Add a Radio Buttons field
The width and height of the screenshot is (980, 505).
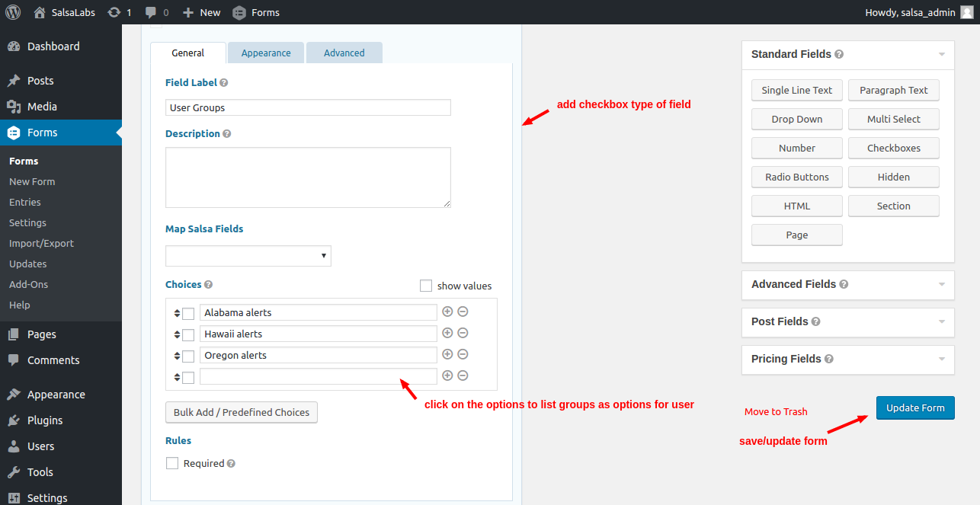[797, 177]
